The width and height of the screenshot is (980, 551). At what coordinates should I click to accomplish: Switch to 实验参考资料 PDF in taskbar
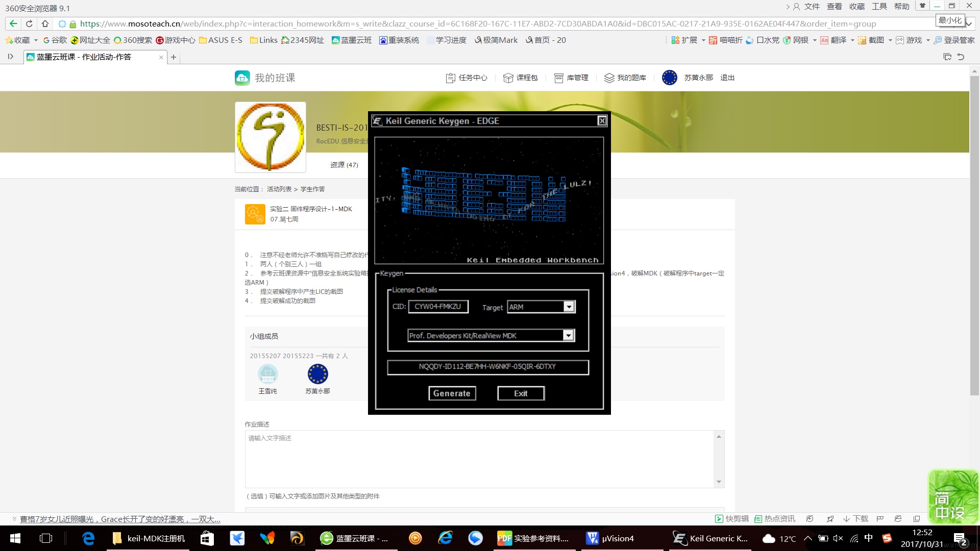point(534,538)
